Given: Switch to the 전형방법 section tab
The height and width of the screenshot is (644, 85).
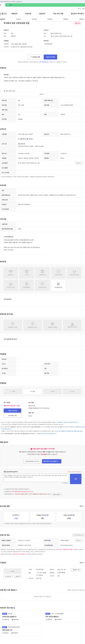Looking at the screenshot, I should 66,19.
